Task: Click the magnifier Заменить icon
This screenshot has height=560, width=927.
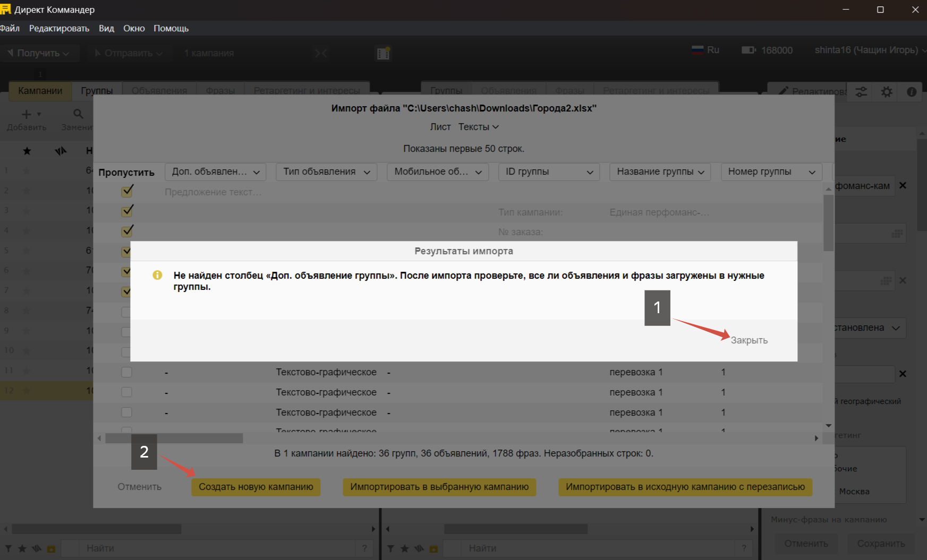Action: pyautogui.click(x=78, y=114)
